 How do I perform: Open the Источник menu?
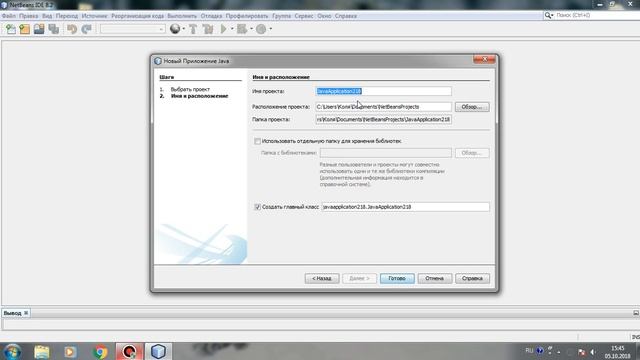coord(94,16)
